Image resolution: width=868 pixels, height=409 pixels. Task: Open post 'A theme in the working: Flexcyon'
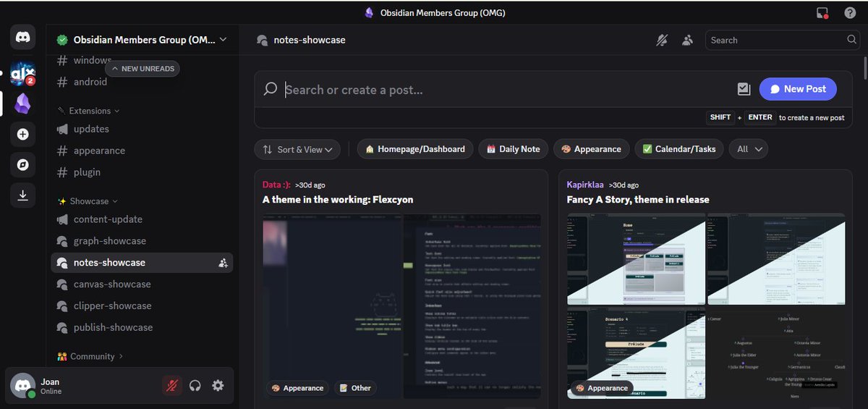click(338, 200)
